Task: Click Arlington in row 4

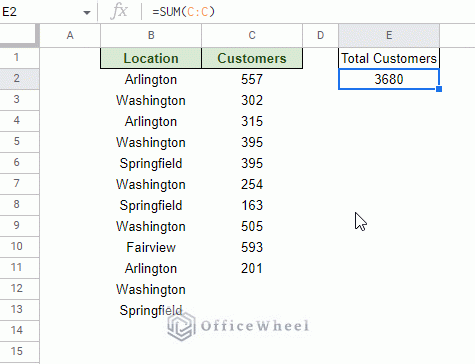Action: 151,121
